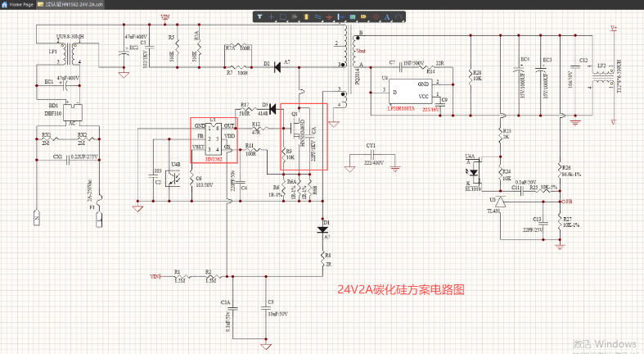Select the yellow Place Part icon
The width and height of the screenshot is (644, 354).
[306, 17]
